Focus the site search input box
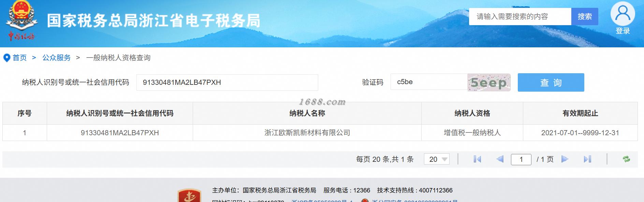 click(520, 16)
